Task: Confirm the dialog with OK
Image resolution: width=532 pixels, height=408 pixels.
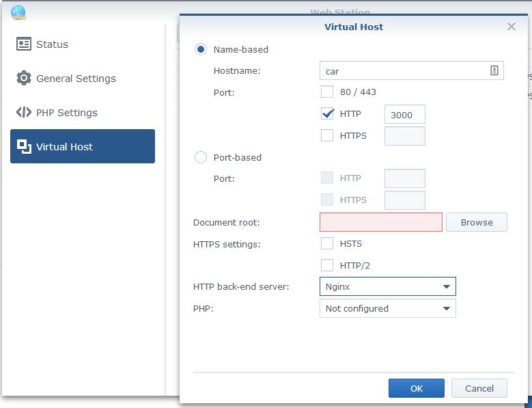Action: pyautogui.click(x=417, y=388)
